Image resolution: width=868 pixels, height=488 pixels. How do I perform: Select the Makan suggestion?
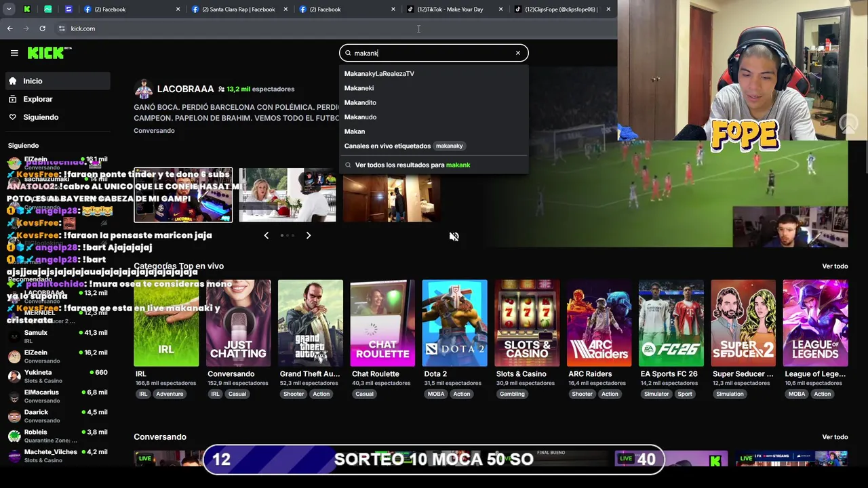355,131
